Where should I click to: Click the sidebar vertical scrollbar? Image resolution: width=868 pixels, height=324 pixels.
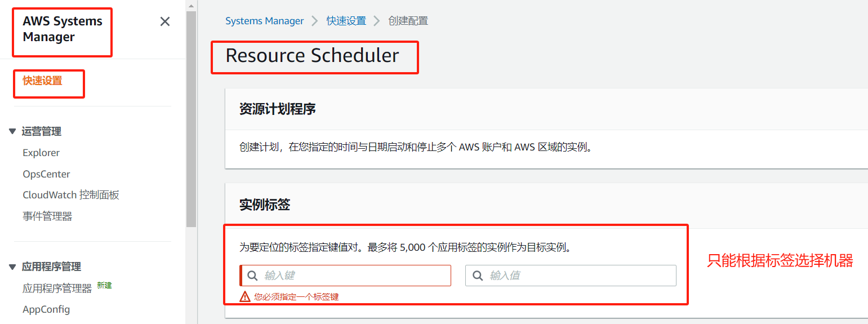tap(191, 118)
